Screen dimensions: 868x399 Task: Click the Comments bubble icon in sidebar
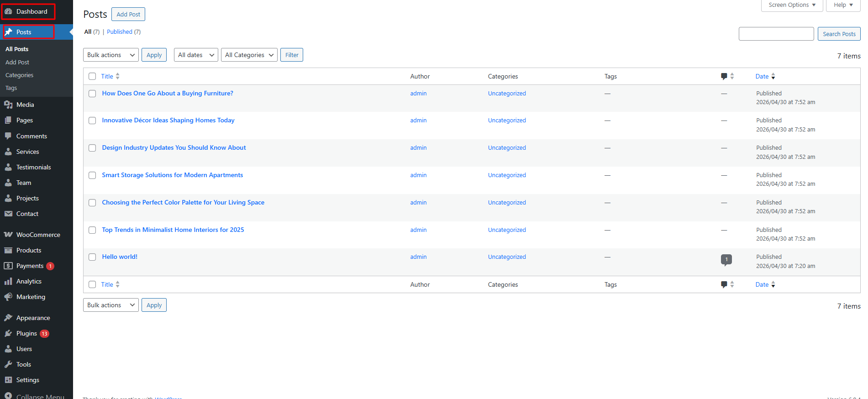point(8,136)
